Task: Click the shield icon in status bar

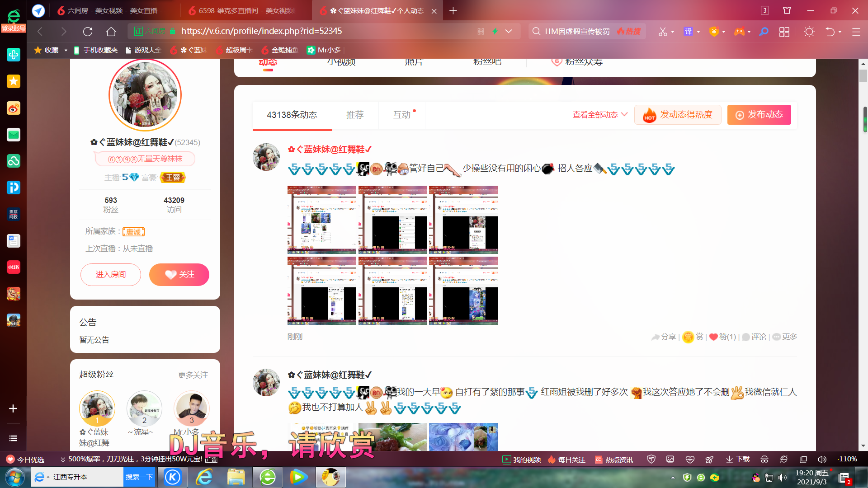Action: (x=651, y=460)
